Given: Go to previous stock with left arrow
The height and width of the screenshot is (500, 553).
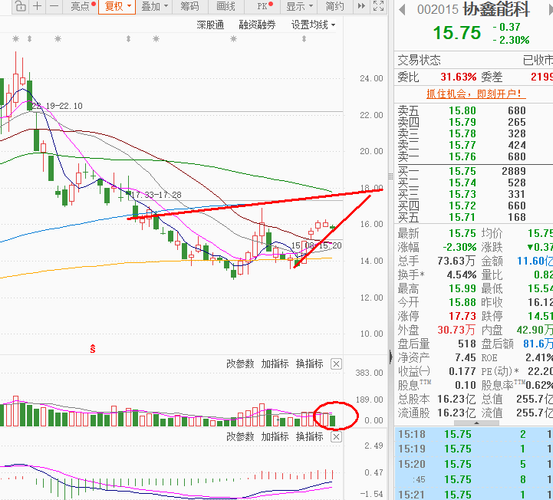Looking at the screenshot, I should click(402, 10).
